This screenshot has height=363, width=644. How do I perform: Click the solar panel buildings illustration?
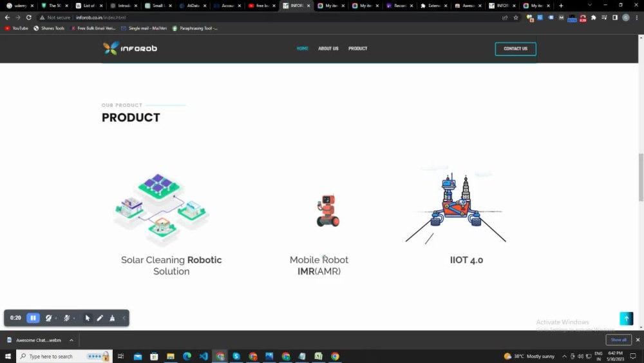click(x=161, y=210)
